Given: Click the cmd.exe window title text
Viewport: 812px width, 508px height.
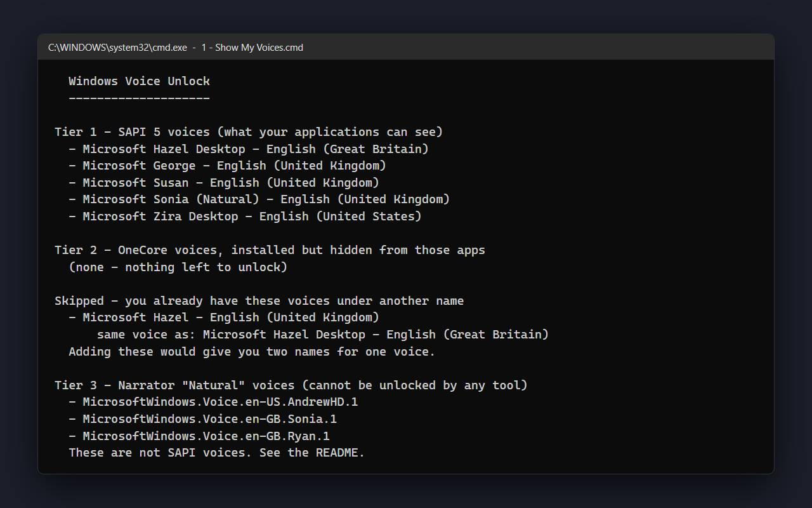Looking at the screenshot, I should 176,48.
